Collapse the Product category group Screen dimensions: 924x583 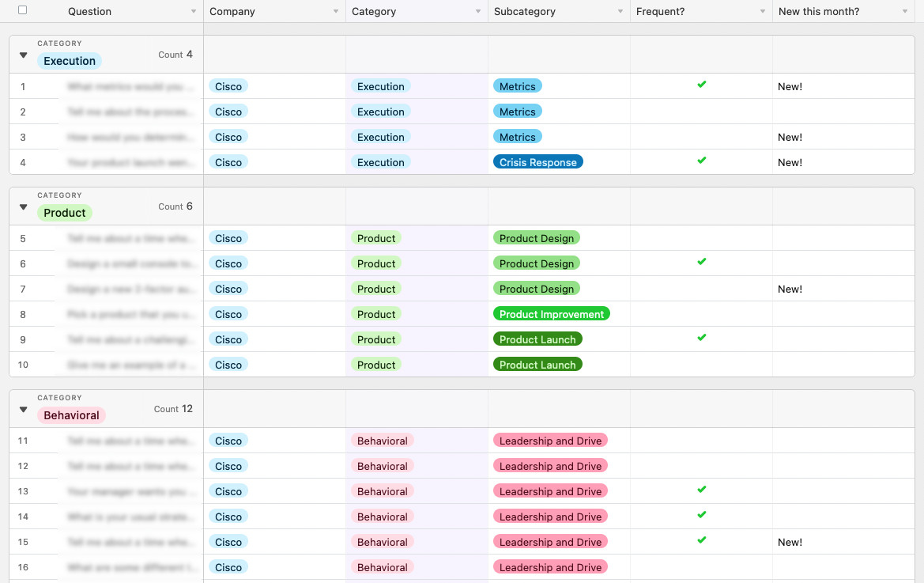pyautogui.click(x=23, y=207)
